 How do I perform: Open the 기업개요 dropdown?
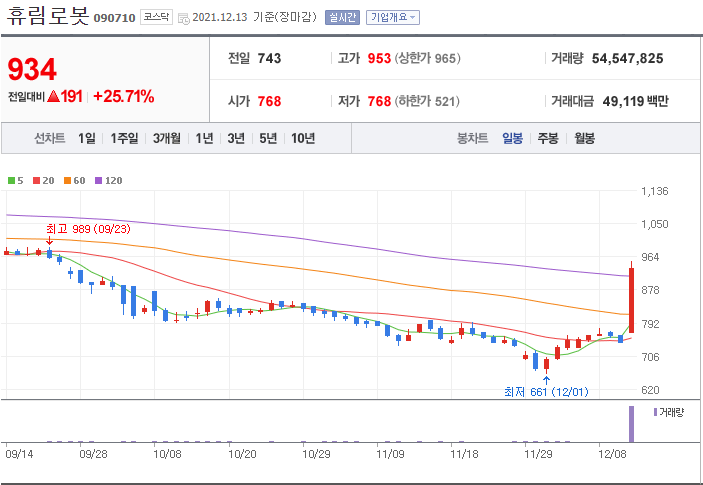click(393, 17)
